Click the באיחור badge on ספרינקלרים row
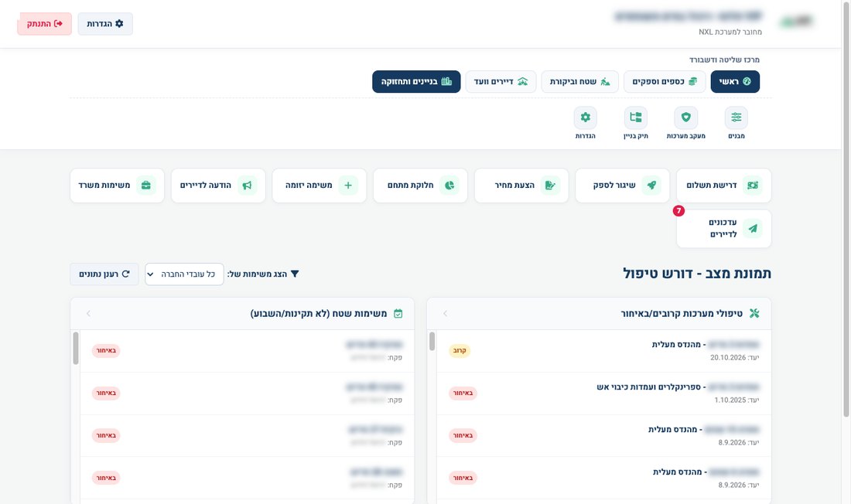Screen dimensions: 851x504 click(463, 393)
